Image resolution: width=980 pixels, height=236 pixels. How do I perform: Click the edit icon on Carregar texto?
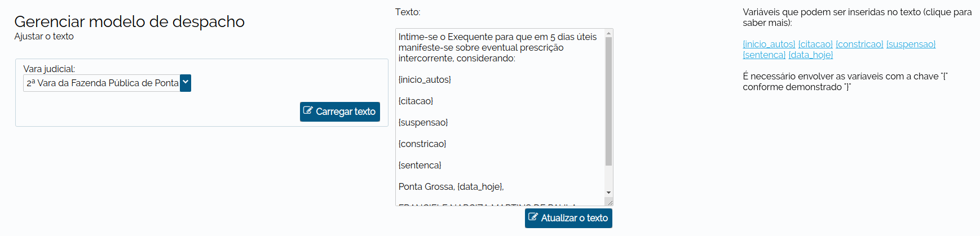308,110
